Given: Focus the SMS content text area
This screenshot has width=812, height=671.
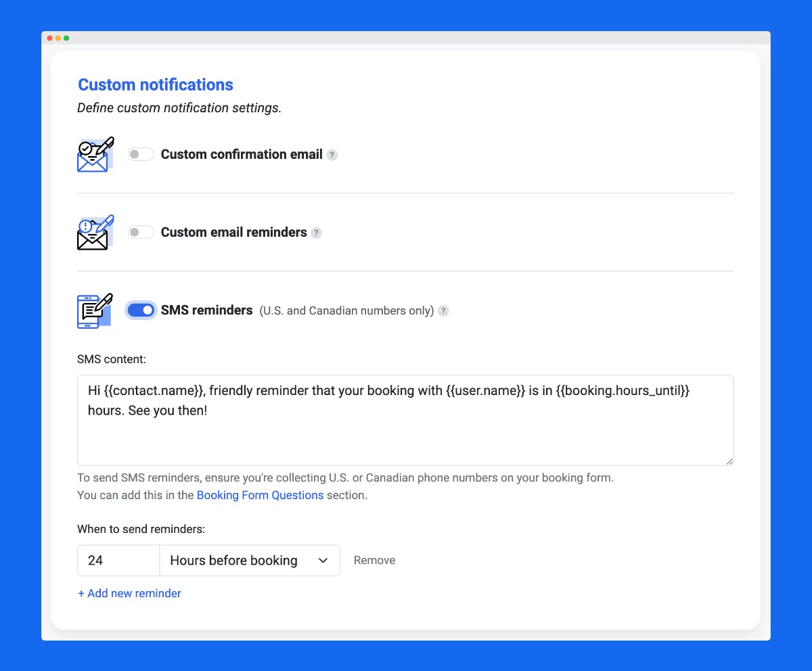Looking at the screenshot, I should (x=405, y=433).
